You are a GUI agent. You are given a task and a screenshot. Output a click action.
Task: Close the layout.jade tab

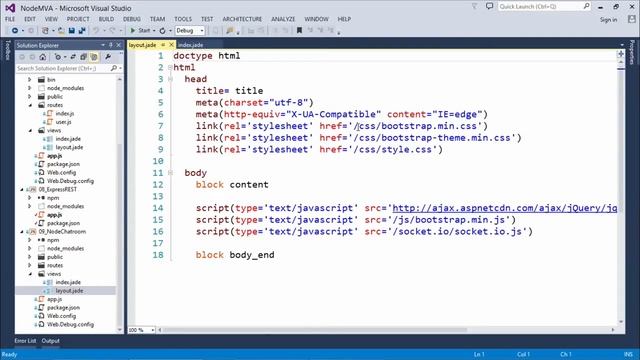point(171,44)
